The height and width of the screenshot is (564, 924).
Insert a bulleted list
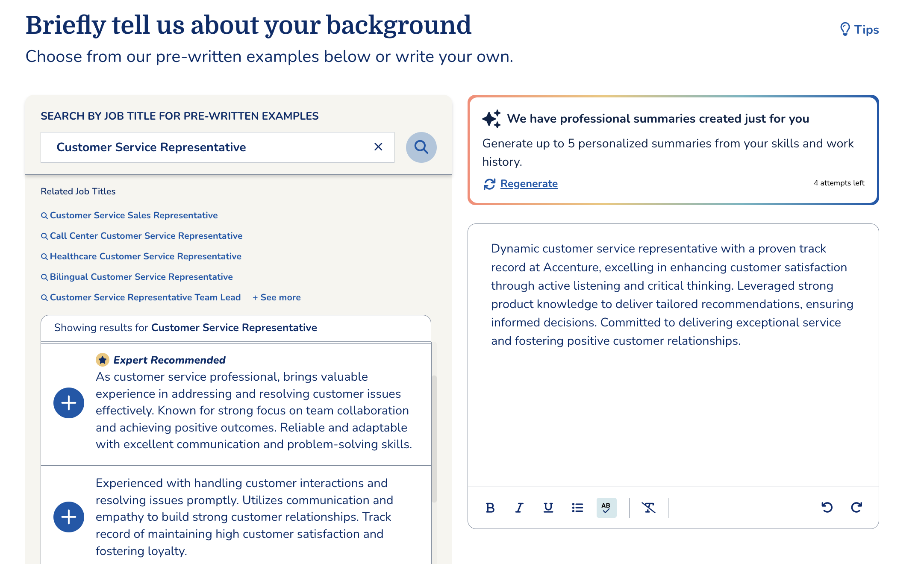click(x=577, y=508)
